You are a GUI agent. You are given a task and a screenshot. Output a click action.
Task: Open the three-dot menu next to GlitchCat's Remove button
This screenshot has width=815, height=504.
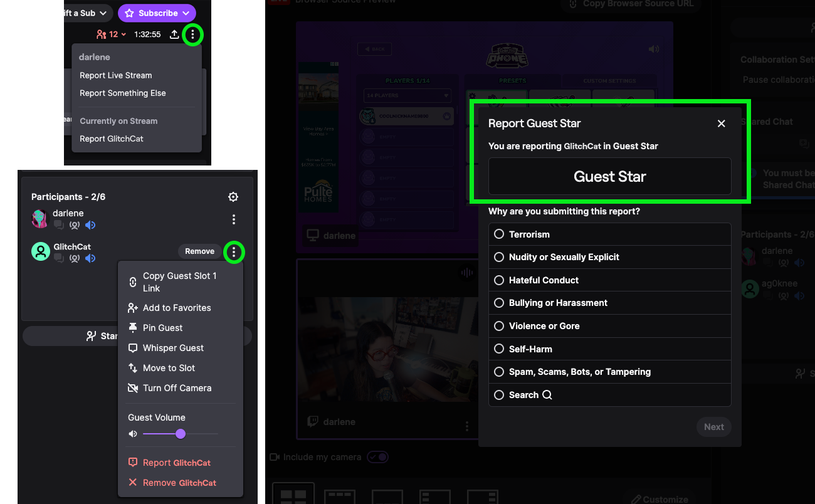click(233, 252)
